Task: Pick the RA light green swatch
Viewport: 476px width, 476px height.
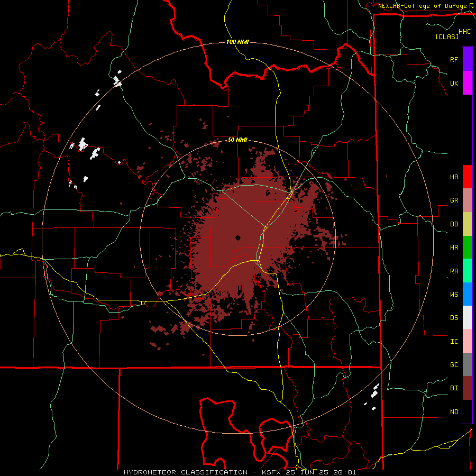Action: pos(467,271)
